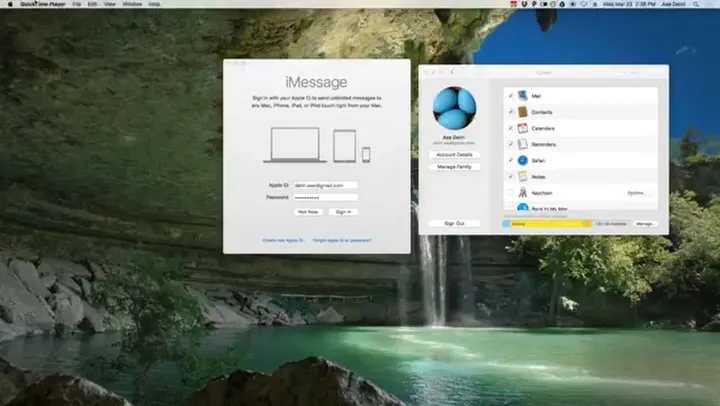
Task: Click the Contacts book icon in iCloud list
Action: [523, 112]
